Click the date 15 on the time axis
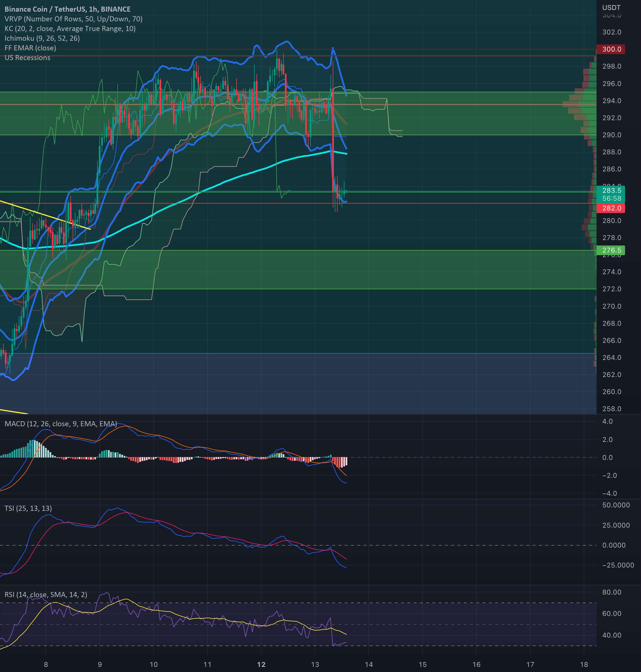The image size is (641, 672). [x=423, y=665]
